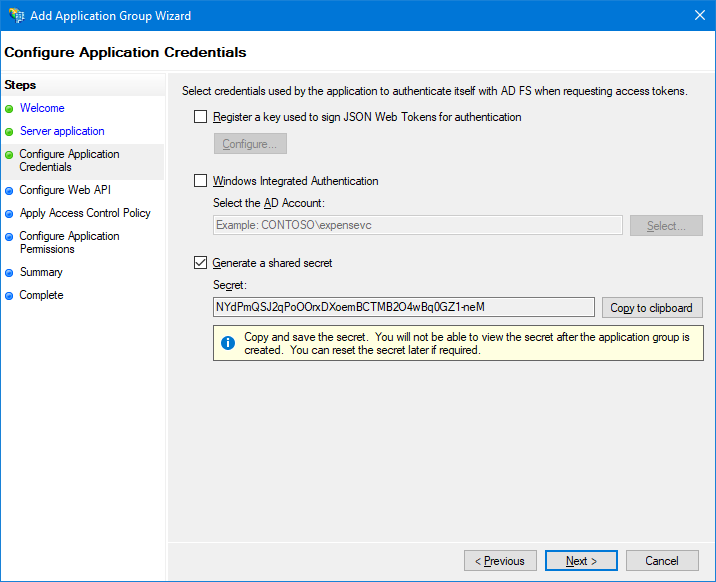Click the blue bullet beside Complete step
This screenshot has width=716, height=582.
(9, 296)
